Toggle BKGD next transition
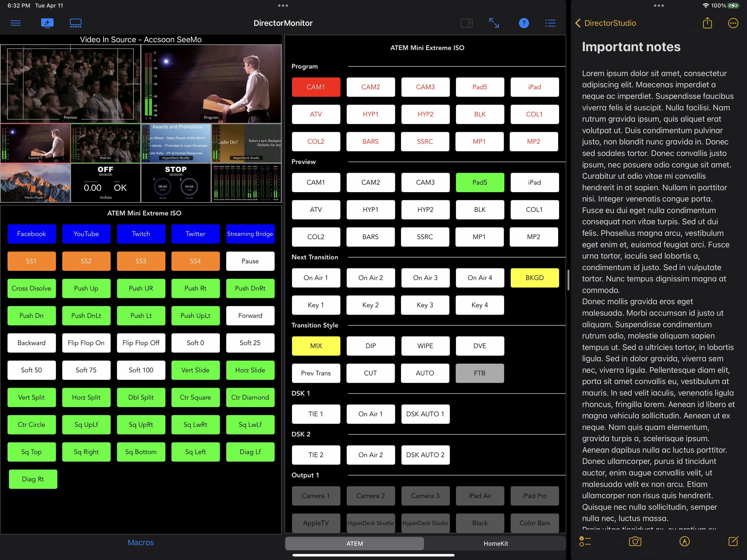This screenshot has height=560, width=747. point(534,278)
